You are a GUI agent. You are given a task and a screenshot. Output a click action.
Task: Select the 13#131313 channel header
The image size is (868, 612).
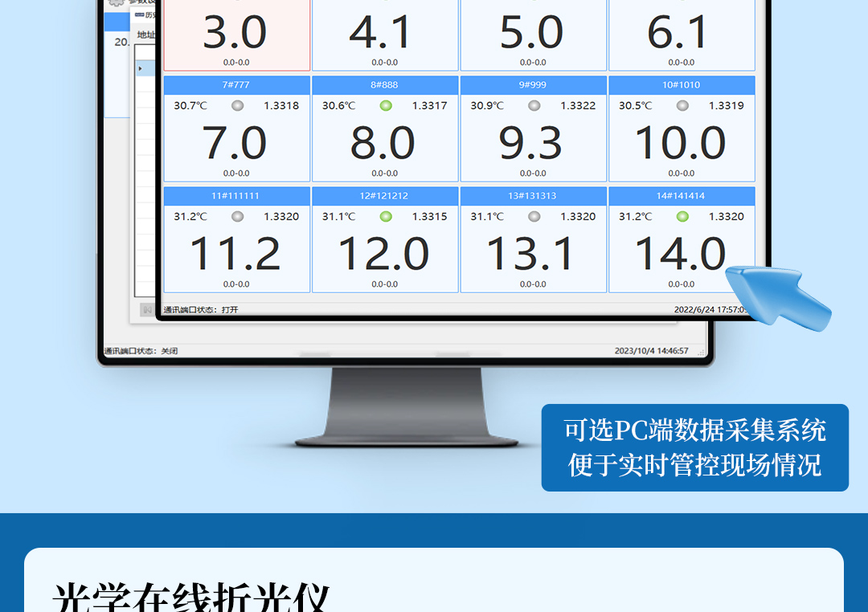(533, 196)
